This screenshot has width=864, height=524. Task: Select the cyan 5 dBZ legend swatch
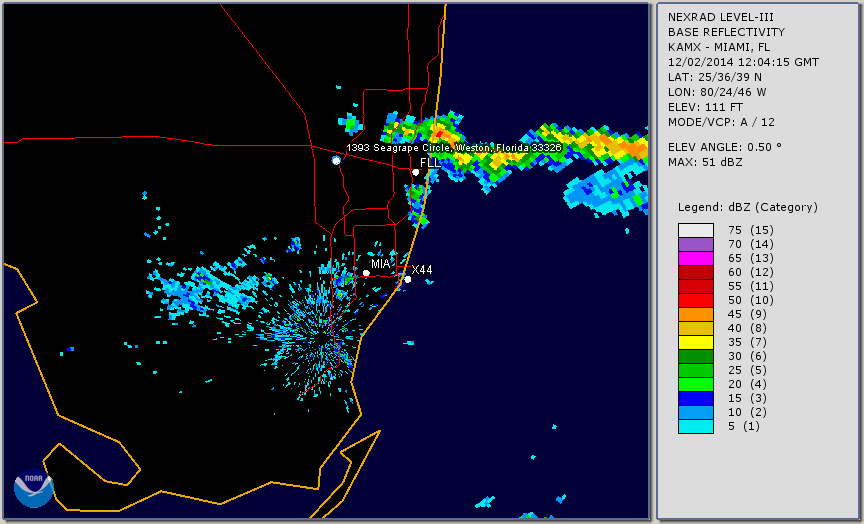point(696,426)
